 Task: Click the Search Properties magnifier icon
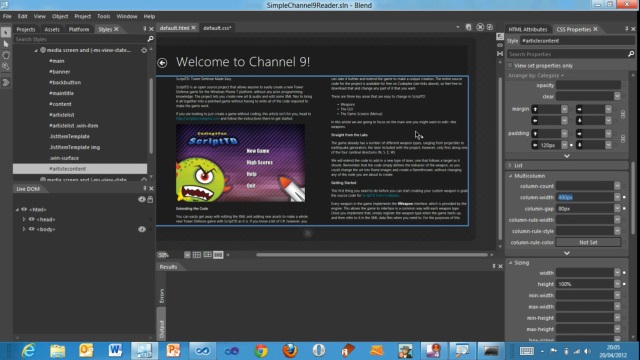click(x=631, y=54)
